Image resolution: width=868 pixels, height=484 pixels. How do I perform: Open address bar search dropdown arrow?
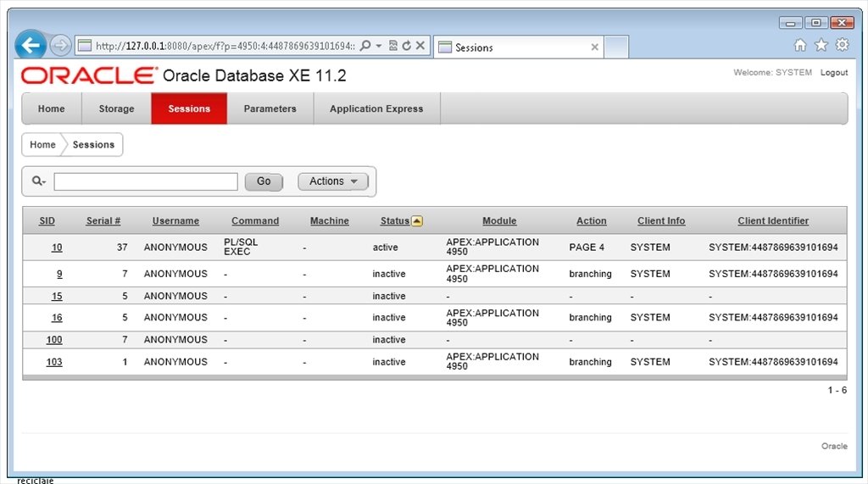coord(379,46)
